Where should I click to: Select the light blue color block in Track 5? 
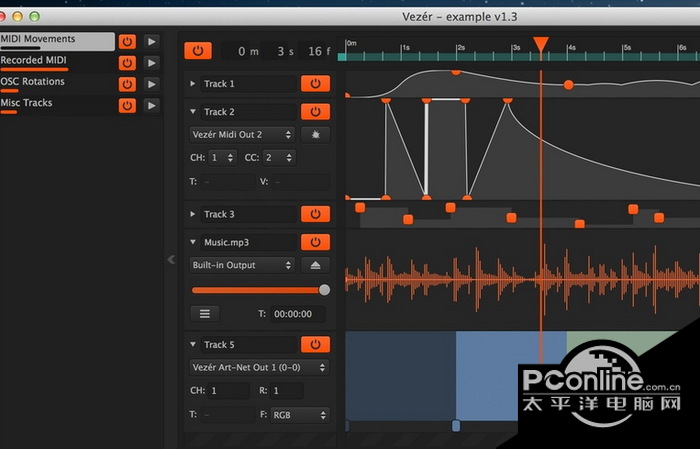pyautogui.click(x=511, y=376)
